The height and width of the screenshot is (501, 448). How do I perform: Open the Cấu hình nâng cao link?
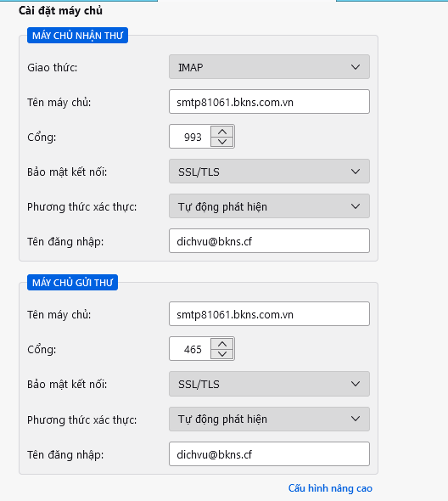(x=330, y=488)
